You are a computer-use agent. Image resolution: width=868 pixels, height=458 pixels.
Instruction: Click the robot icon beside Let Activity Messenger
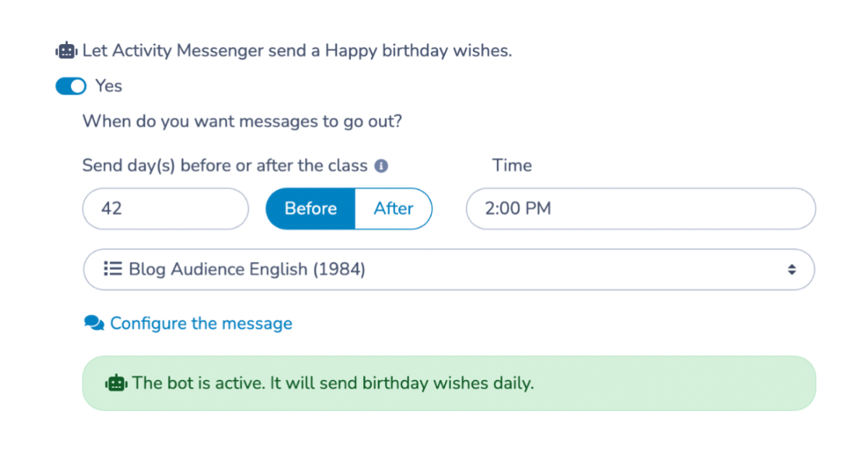coord(66,51)
